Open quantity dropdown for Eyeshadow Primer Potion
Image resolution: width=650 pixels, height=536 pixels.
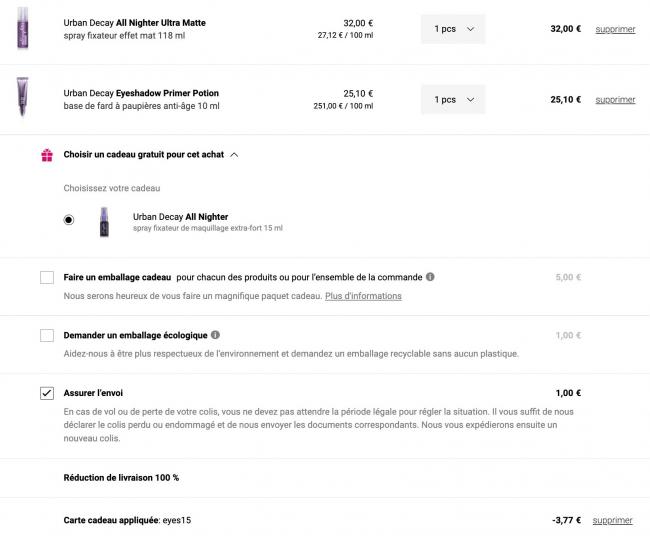coord(453,99)
